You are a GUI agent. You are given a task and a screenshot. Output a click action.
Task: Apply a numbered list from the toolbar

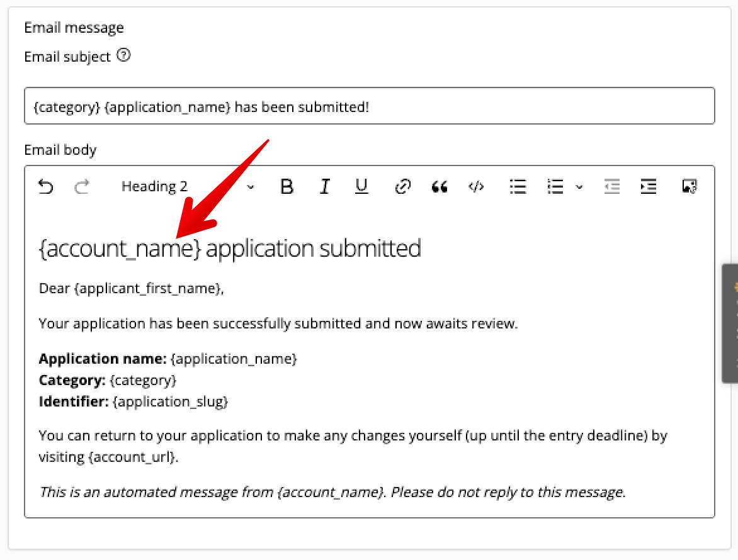coord(555,186)
